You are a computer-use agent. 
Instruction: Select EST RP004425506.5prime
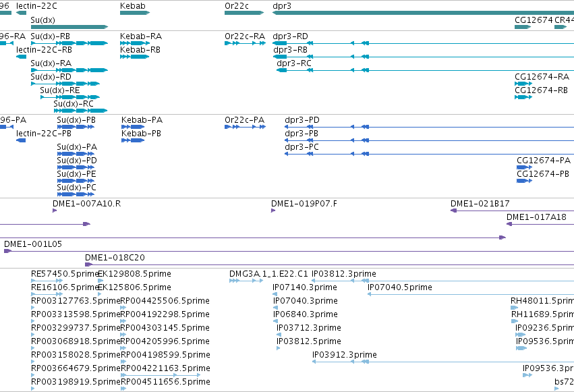point(123,308)
